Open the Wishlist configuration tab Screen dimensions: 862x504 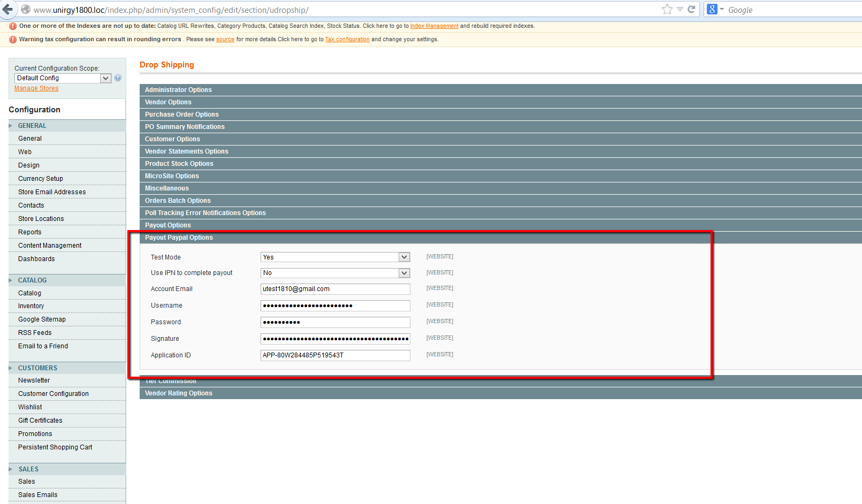[x=67, y=407]
